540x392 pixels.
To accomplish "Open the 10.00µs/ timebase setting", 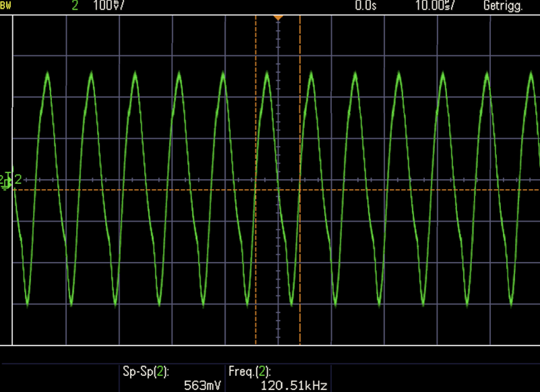I will click(436, 6).
